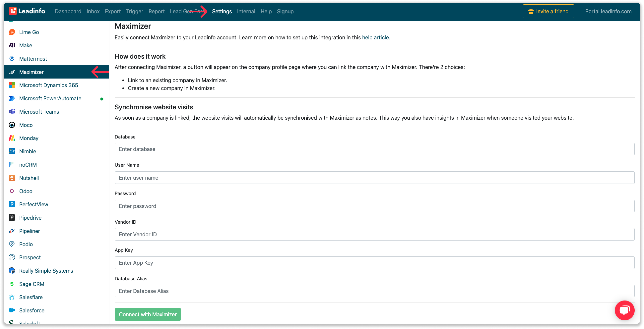Click the Nutshell icon in sidebar
Screen dimensions: 644x329
click(12, 178)
